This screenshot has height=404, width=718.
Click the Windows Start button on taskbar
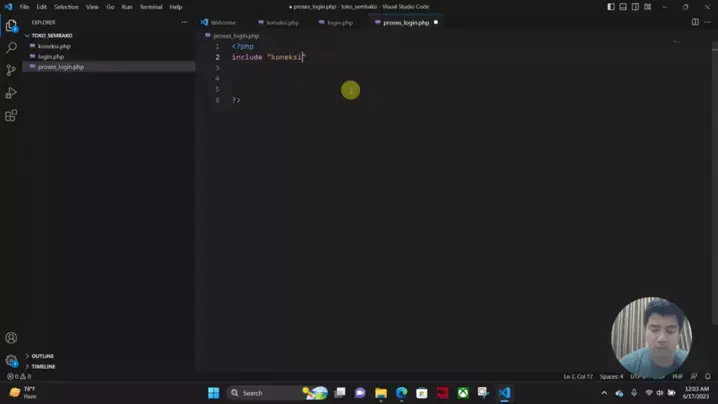click(213, 393)
